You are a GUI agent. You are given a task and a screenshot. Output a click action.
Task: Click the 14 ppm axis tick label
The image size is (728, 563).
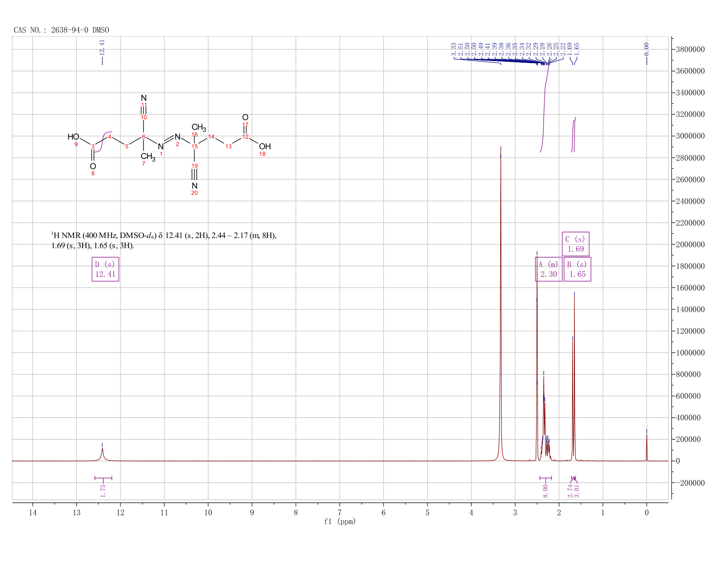(33, 512)
